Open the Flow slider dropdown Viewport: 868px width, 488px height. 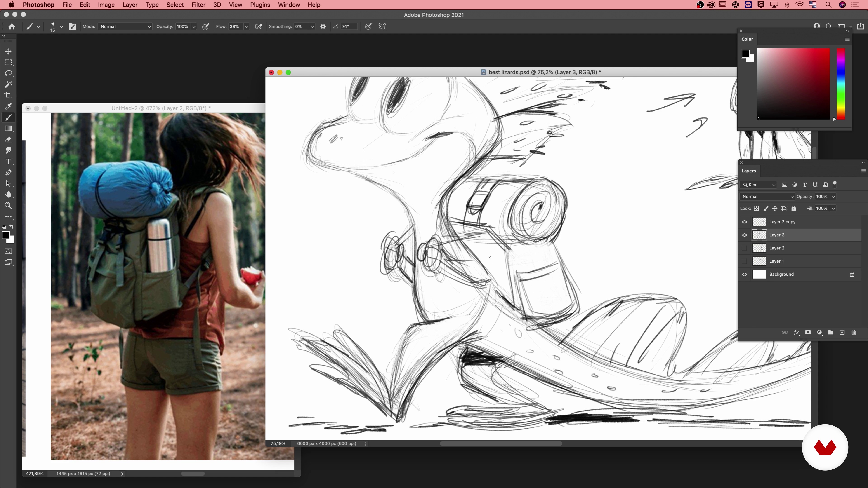247,26
